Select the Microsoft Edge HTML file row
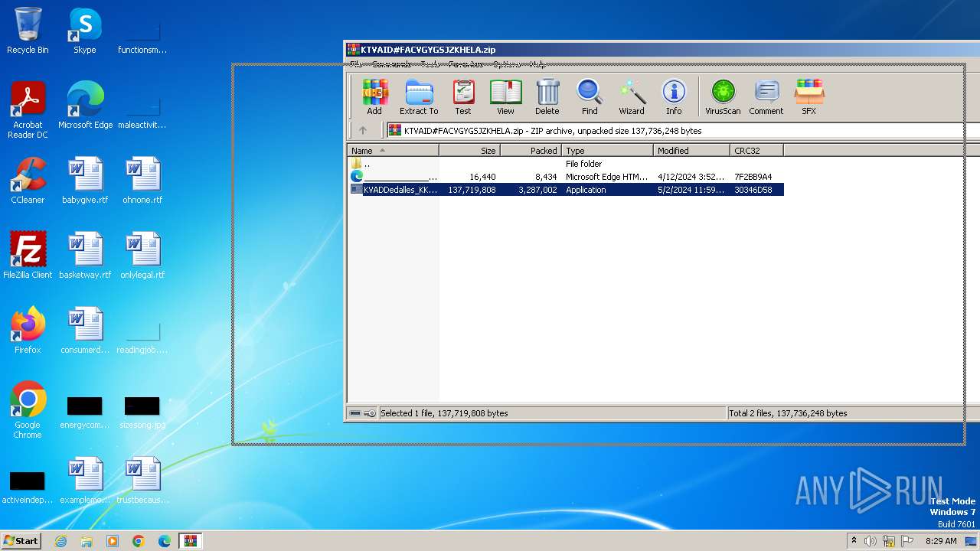This screenshot has height=551, width=980. tap(566, 177)
